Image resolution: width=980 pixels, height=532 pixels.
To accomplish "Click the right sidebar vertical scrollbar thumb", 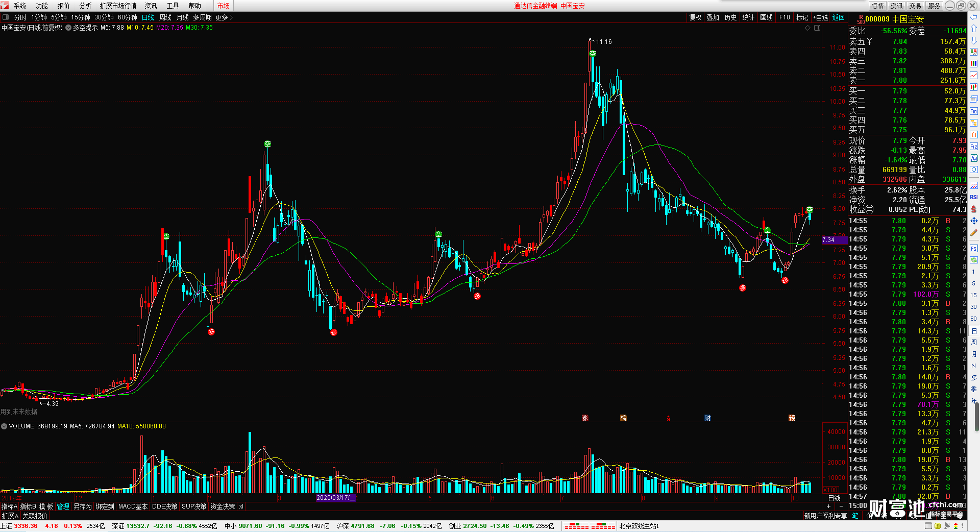I will click(976, 417).
